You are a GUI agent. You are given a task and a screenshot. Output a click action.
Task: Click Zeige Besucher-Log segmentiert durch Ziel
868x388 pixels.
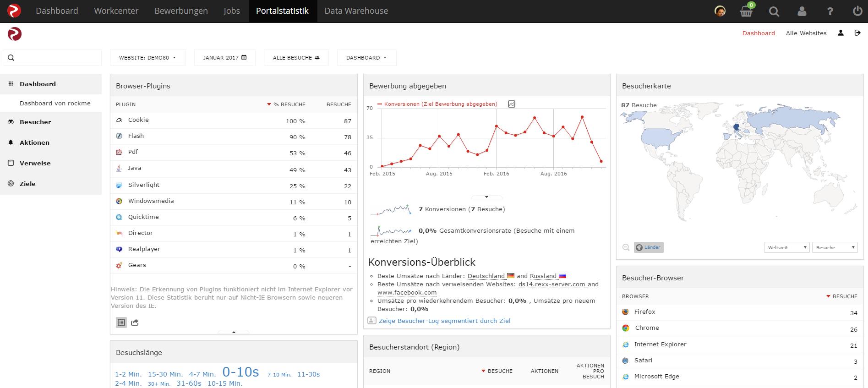pyautogui.click(x=444, y=321)
